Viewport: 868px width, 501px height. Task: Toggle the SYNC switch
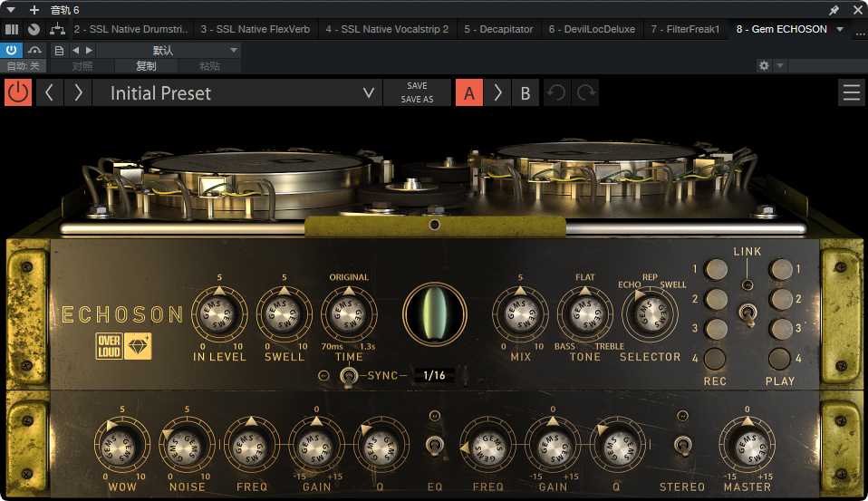(x=348, y=375)
